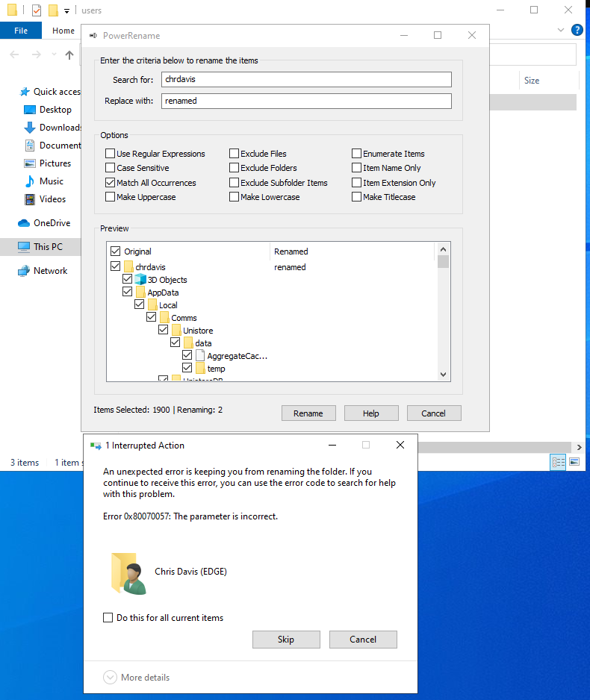
Task: Open the Home ribbon tab
Action: (x=63, y=31)
